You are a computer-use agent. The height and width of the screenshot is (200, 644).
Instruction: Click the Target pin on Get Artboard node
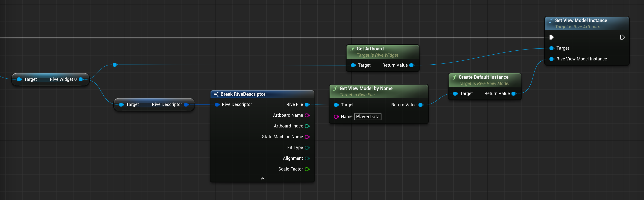click(x=353, y=65)
